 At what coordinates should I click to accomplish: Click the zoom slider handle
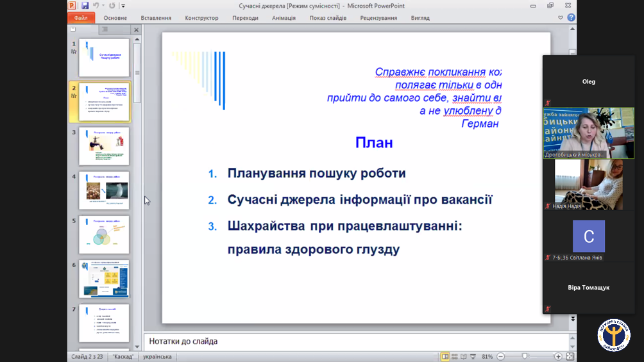(x=525, y=357)
